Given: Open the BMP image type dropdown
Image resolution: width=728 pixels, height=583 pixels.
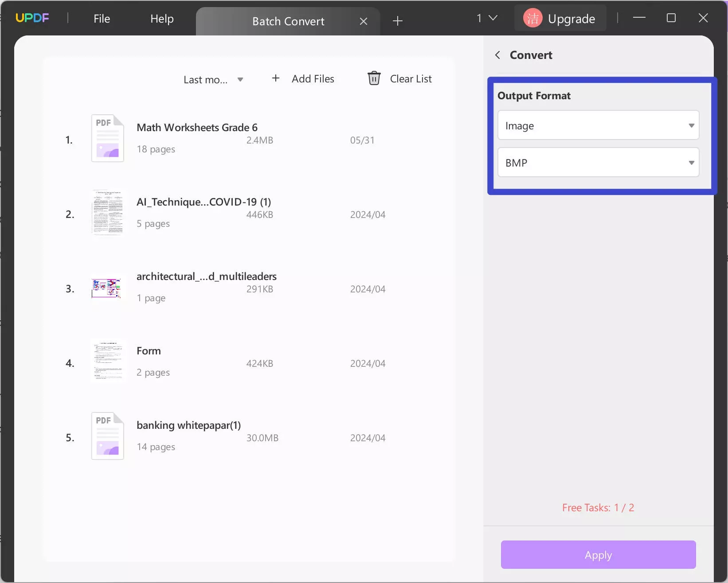Looking at the screenshot, I should click(598, 163).
